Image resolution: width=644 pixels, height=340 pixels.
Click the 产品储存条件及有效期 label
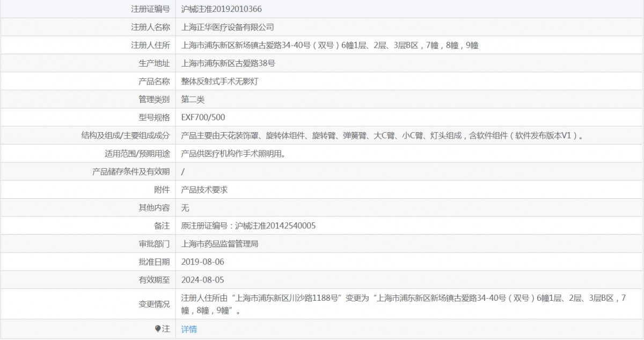131,172
